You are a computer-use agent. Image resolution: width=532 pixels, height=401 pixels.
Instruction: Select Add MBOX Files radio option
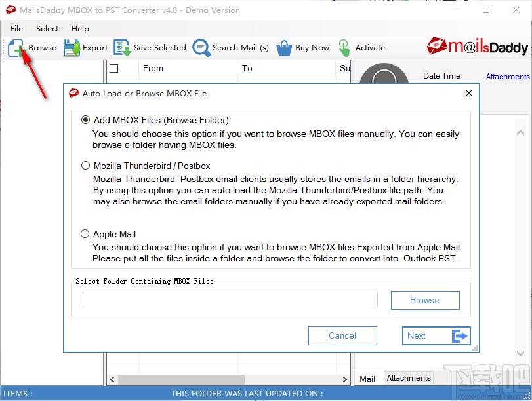click(85, 120)
